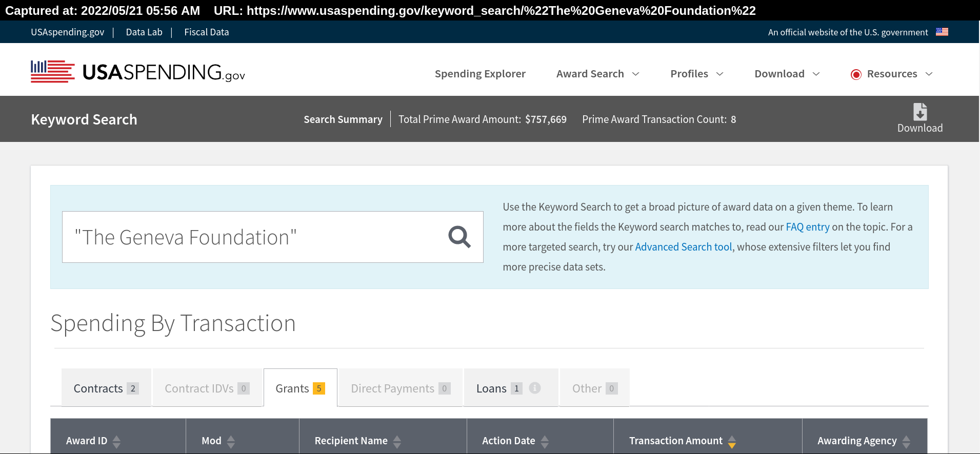
Task: Switch to the Direct Payments tab
Action: [401, 388]
